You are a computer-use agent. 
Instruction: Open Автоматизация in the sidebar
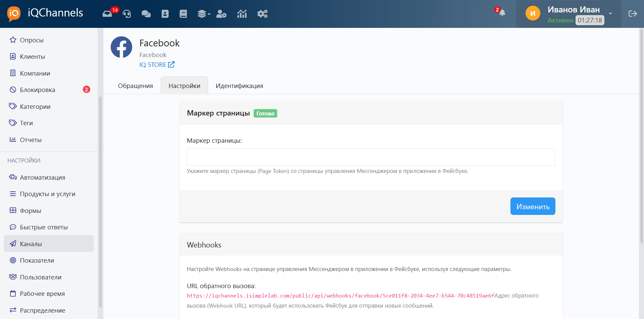tap(49, 177)
